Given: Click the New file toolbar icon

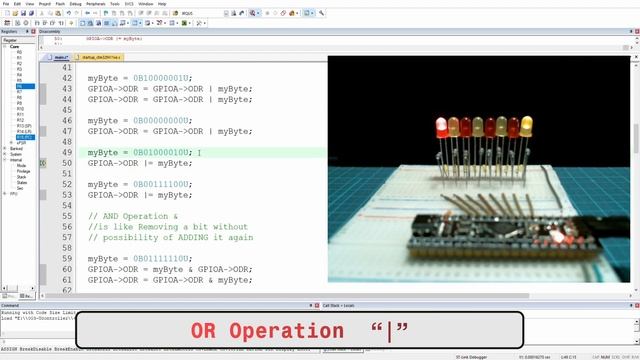Looking at the screenshot, I should 7,13.
